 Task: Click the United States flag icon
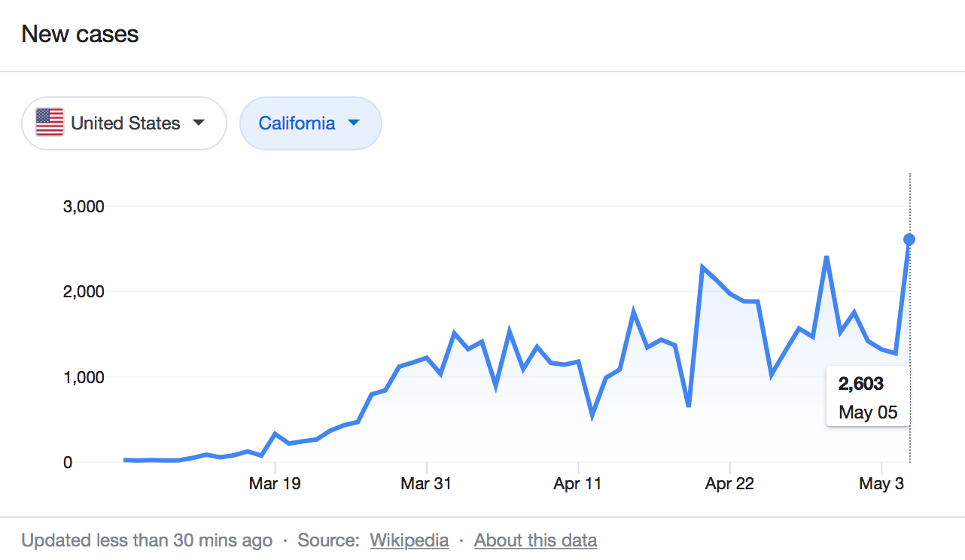coord(50,123)
